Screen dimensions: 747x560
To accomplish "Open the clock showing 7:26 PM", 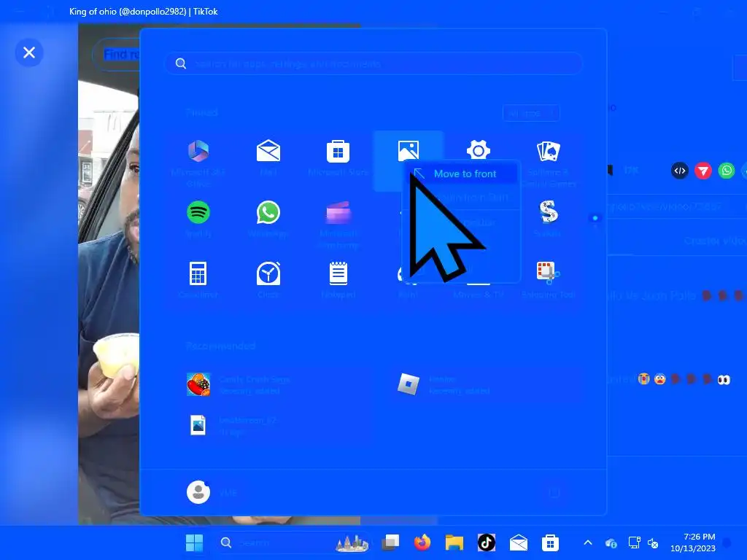I will (x=693, y=542).
